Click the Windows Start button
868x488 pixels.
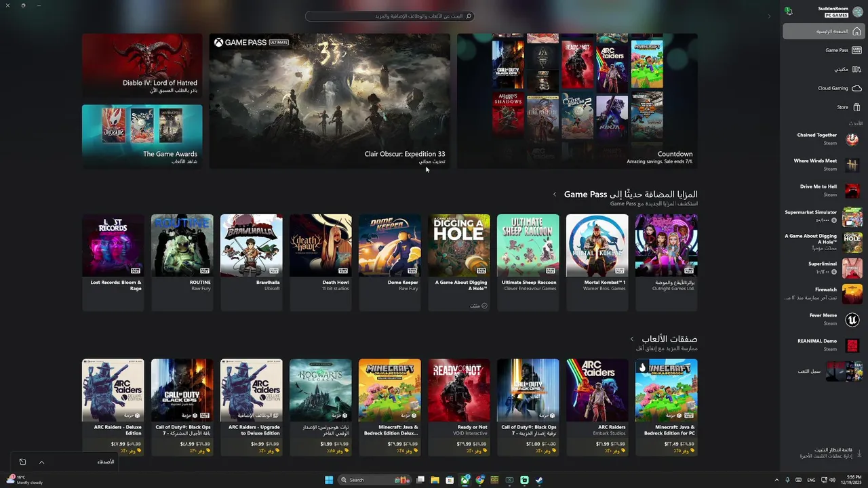(x=329, y=480)
